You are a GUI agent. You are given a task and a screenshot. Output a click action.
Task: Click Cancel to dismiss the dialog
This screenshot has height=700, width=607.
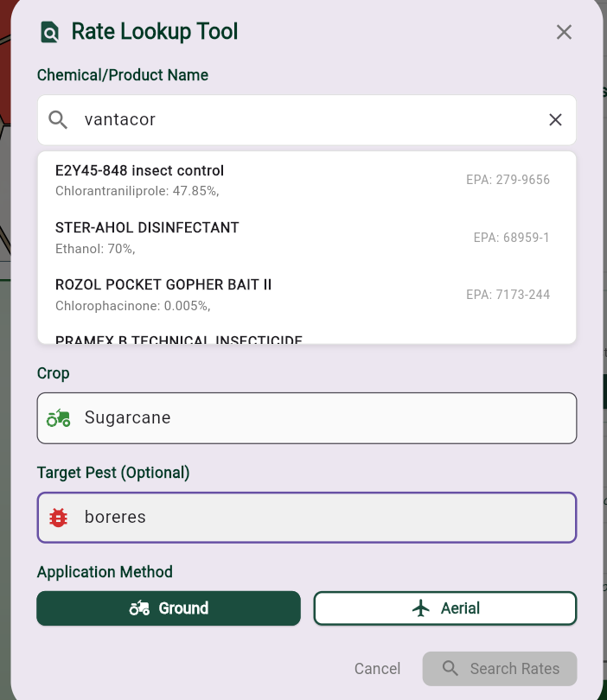click(x=377, y=668)
